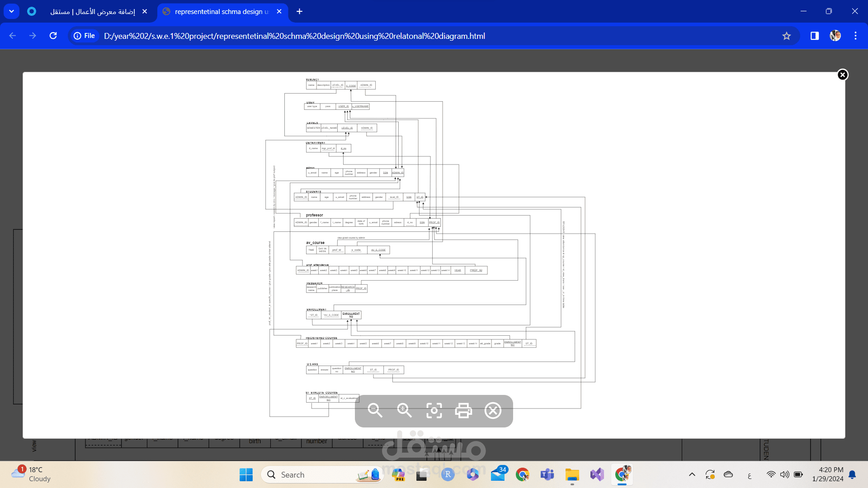
Task: Show hidden system tray icons
Action: [692, 474]
